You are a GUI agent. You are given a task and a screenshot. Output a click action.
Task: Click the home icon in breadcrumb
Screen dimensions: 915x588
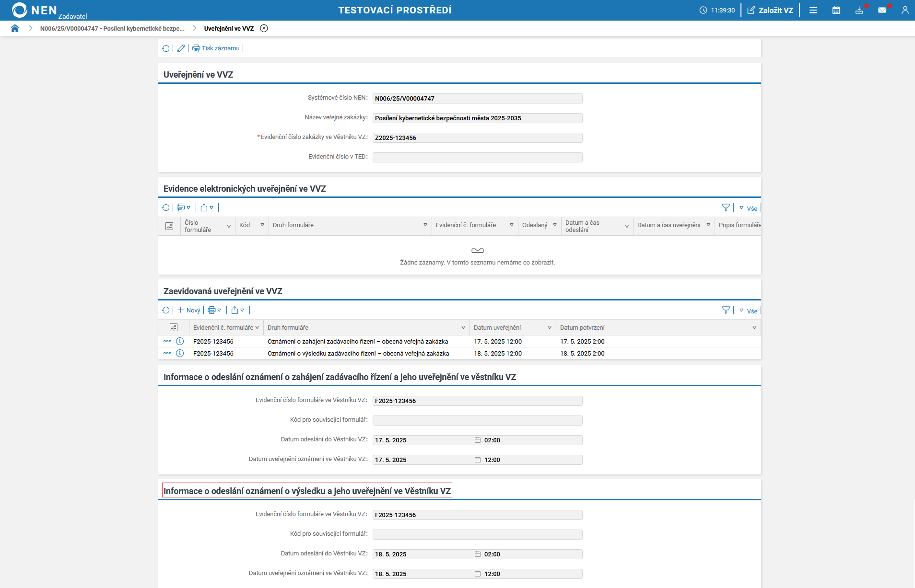15,28
